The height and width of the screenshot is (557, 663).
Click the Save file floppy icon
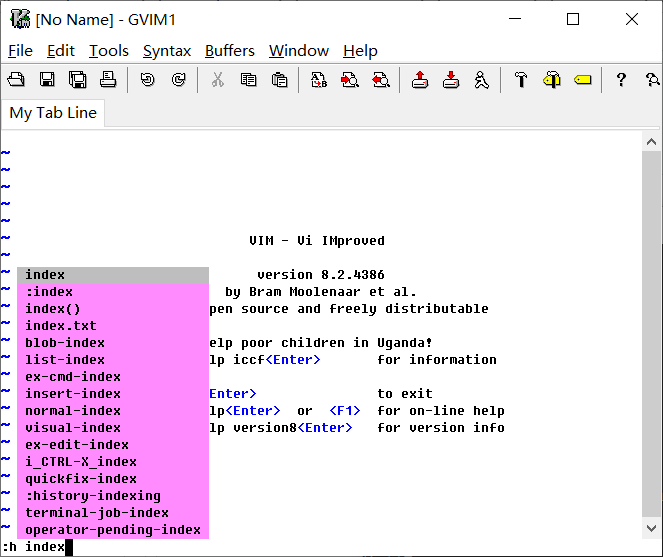(x=47, y=80)
